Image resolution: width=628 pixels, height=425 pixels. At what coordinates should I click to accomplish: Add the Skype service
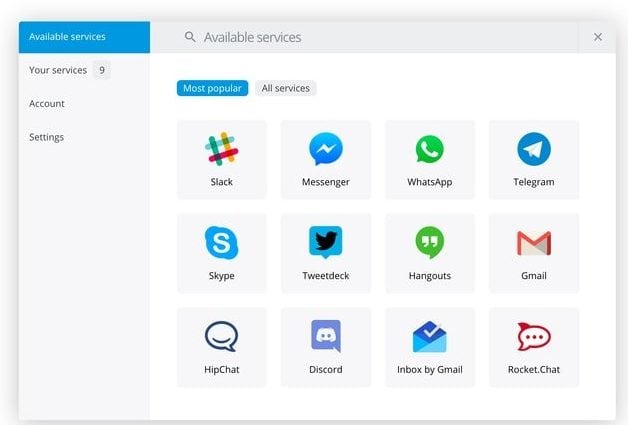(x=221, y=253)
